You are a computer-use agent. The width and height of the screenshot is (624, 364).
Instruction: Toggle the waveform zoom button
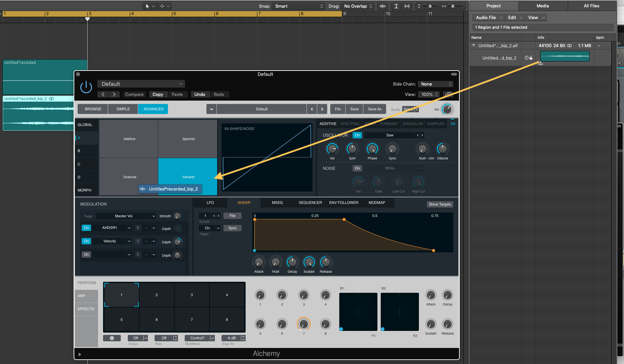click(382, 6)
